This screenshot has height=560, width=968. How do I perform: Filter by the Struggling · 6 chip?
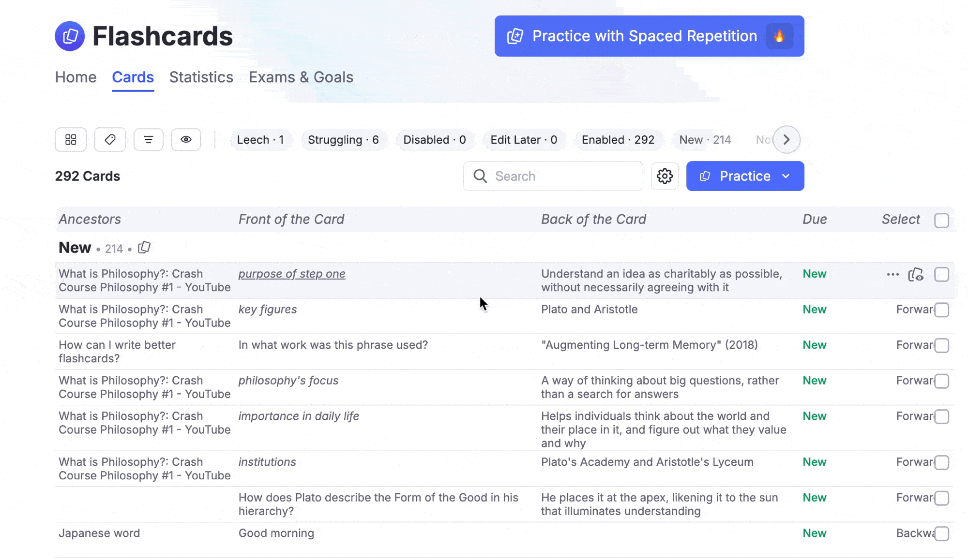tap(343, 140)
